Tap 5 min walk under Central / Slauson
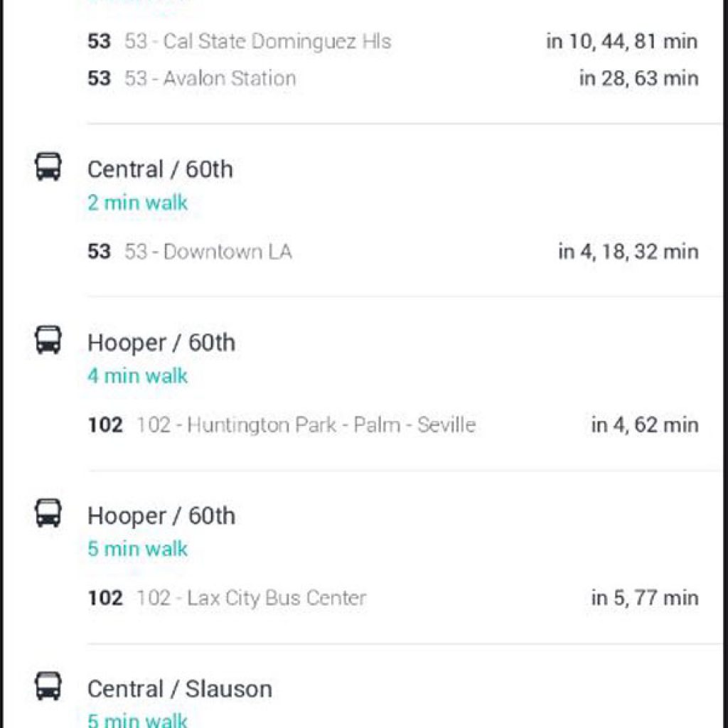Viewport: 728px width, 728px height. [x=137, y=719]
